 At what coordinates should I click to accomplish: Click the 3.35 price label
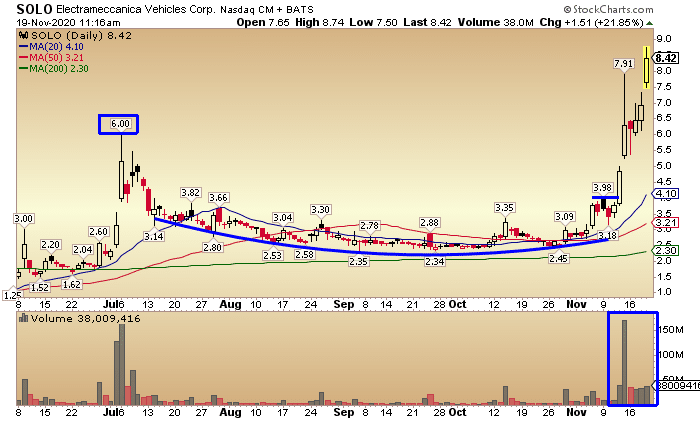[x=504, y=208]
